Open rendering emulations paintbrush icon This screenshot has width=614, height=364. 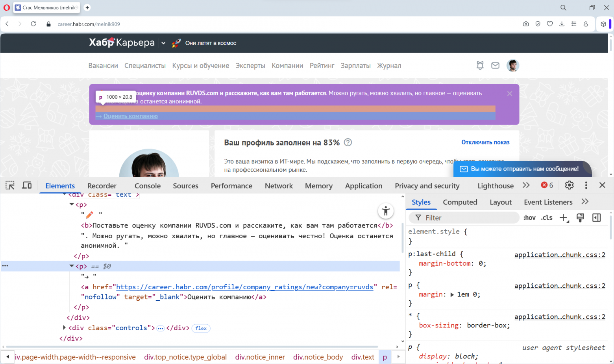pyautogui.click(x=580, y=218)
